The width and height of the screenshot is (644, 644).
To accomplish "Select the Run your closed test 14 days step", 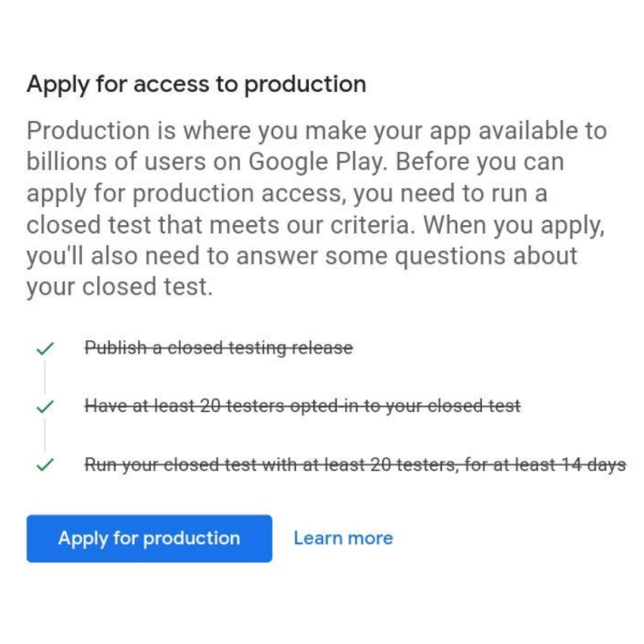I will [x=356, y=465].
